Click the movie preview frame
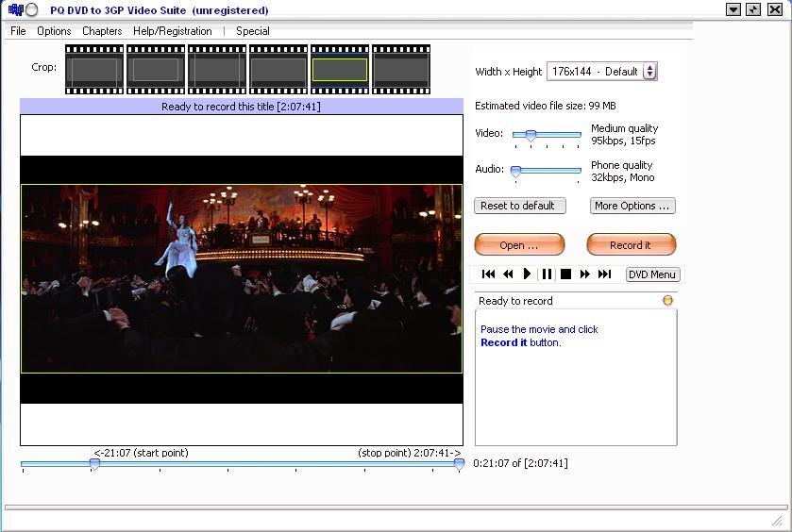 [242, 278]
